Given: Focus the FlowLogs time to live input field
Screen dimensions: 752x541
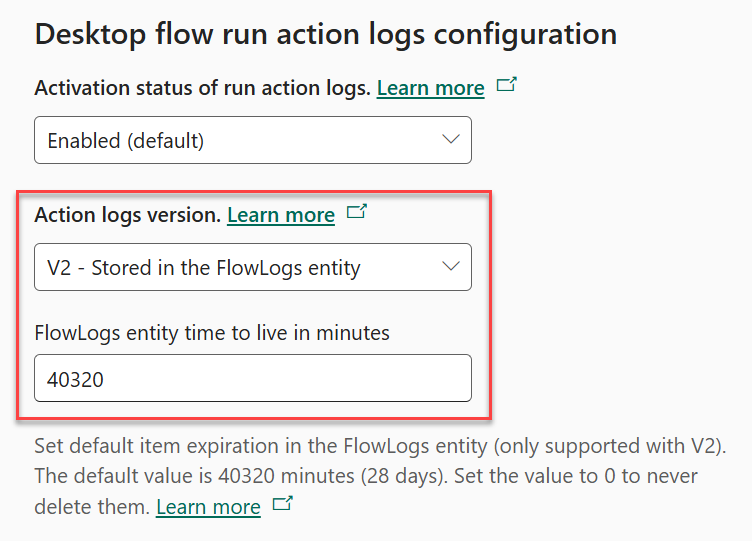Looking at the screenshot, I should 252,378.
